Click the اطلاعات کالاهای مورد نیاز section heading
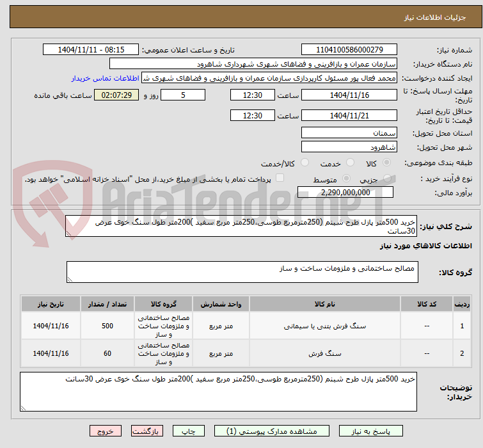 (x=426, y=246)
